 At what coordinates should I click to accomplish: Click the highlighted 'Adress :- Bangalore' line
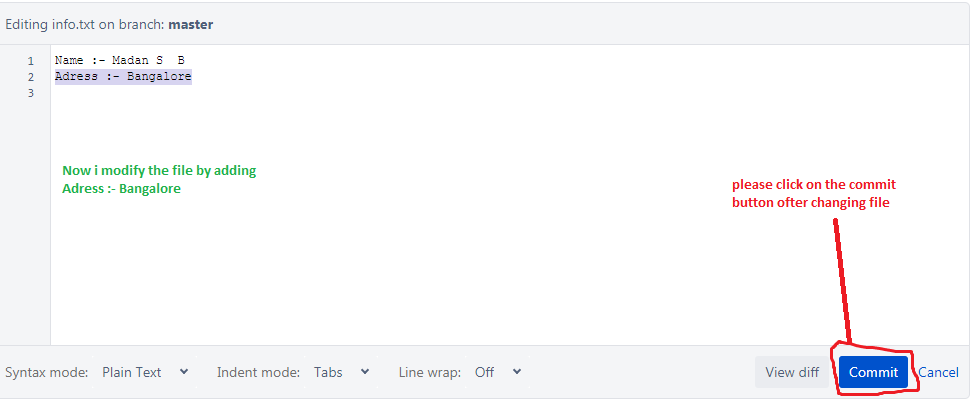coord(123,77)
